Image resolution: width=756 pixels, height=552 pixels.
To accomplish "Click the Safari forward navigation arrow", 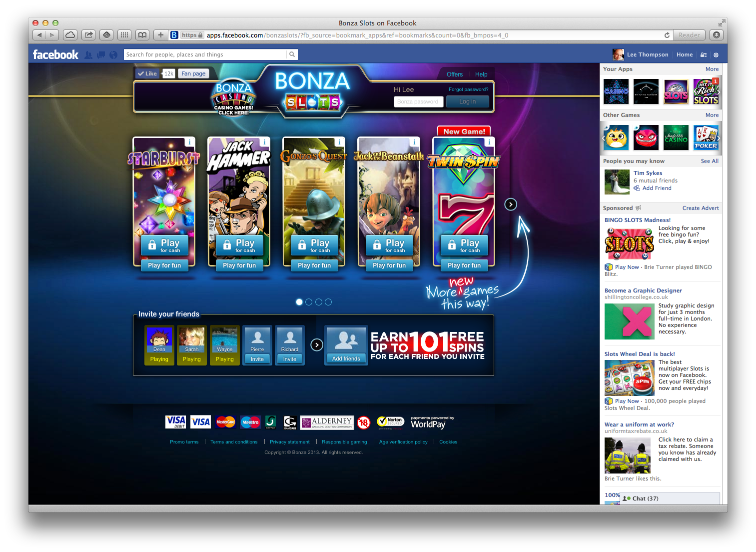I will tap(52, 35).
